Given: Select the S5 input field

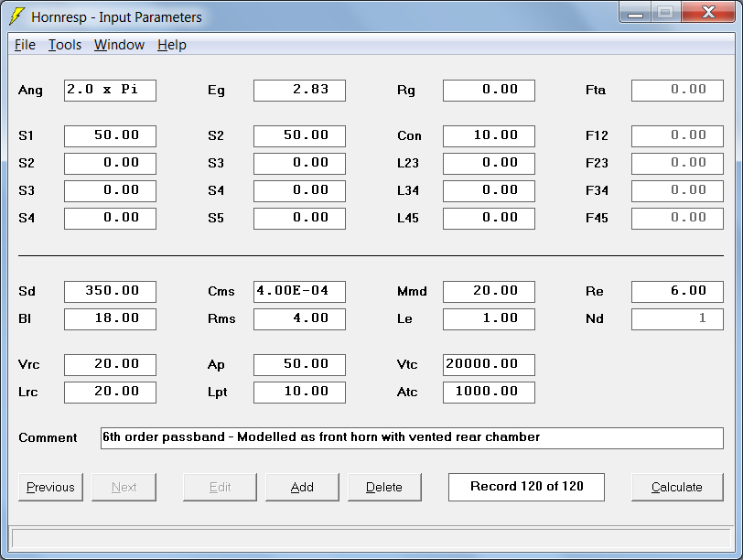Looking at the screenshot, I should tap(299, 219).
